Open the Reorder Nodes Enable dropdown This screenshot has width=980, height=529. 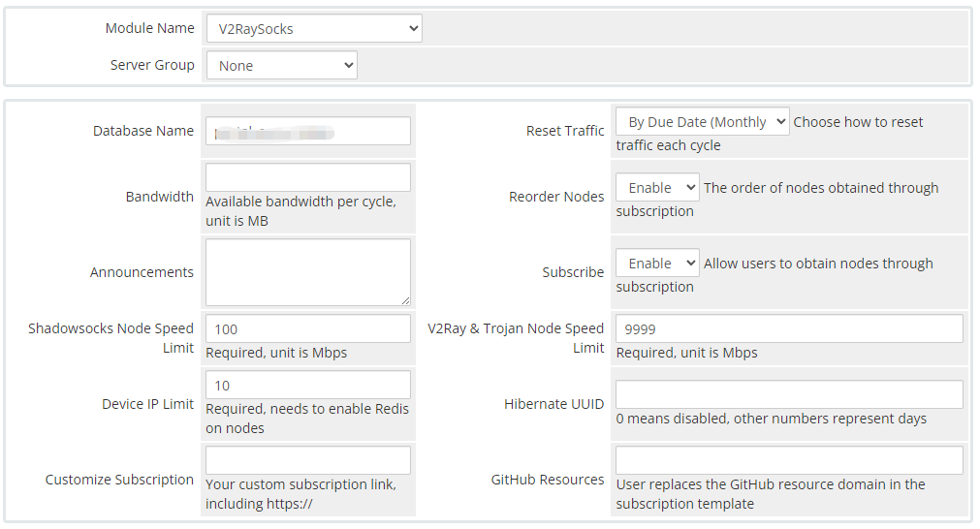(657, 188)
